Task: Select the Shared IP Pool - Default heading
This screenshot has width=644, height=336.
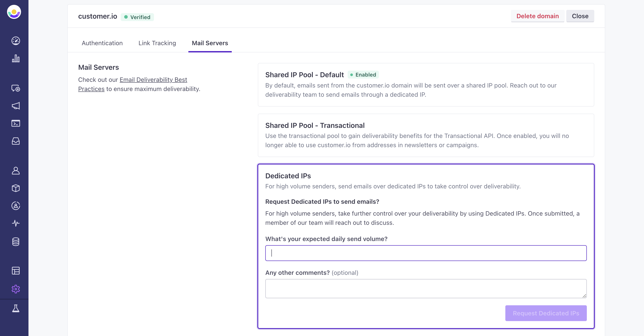Action: point(304,75)
